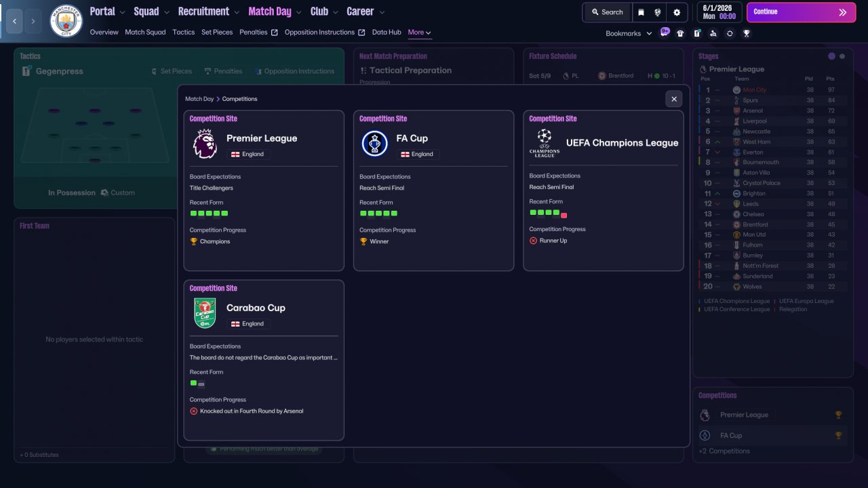This screenshot has height=488, width=868.
Task: Open the Data Hub tab
Action: [x=387, y=33]
